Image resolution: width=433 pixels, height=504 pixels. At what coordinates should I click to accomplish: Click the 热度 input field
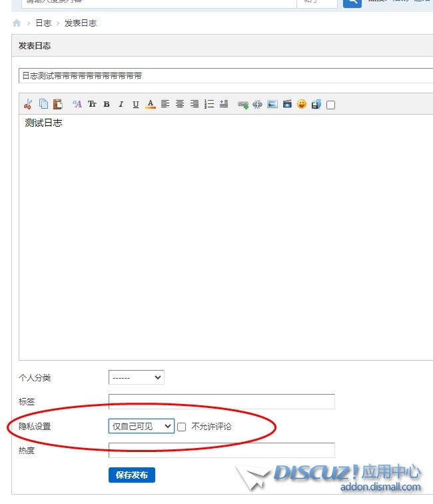222,450
